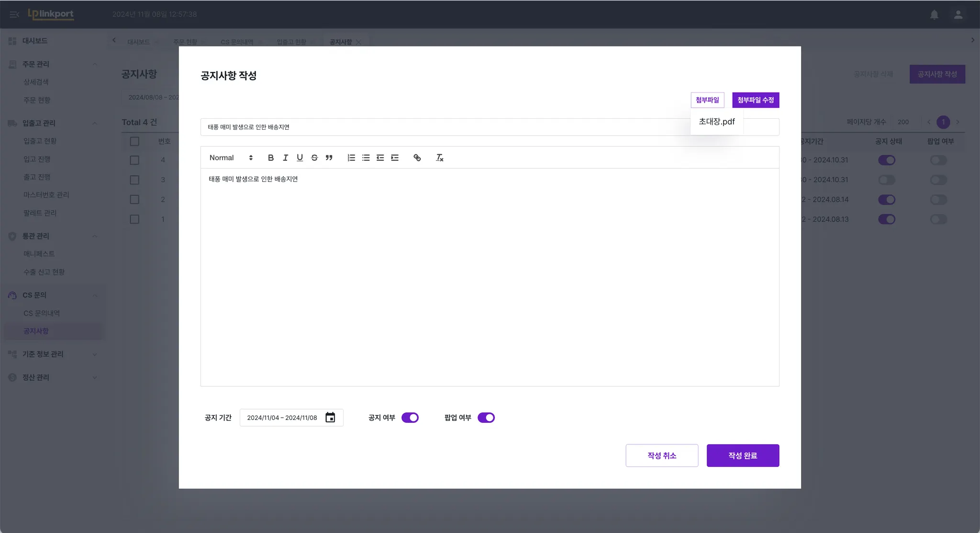
Task: Toggle the 공지 여부 switch
Action: (410, 418)
